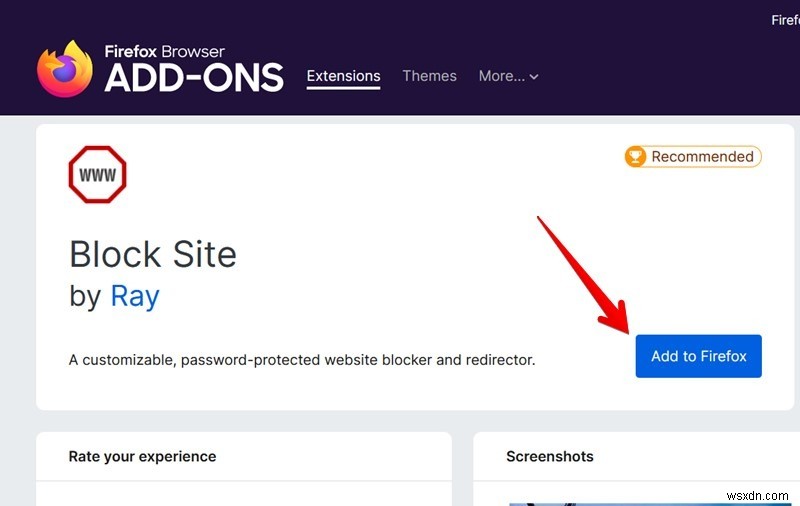Click the extension description text
The height and width of the screenshot is (506, 800).
pos(302,359)
